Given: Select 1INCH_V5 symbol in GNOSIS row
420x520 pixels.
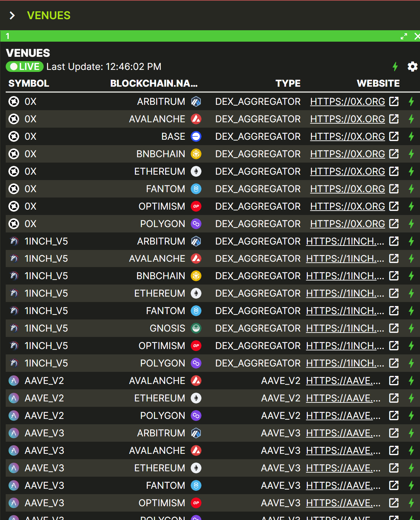Looking at the screenshot, I should pos(46,328).
